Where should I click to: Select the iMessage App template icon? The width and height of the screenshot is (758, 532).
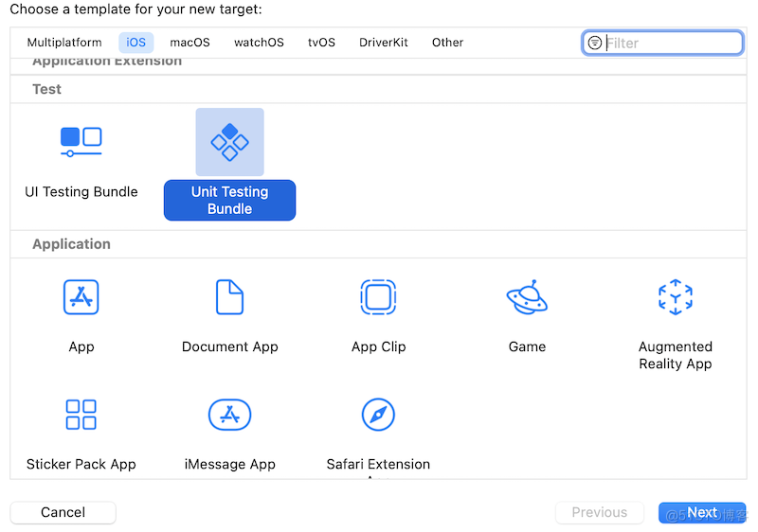click(229, 415)
